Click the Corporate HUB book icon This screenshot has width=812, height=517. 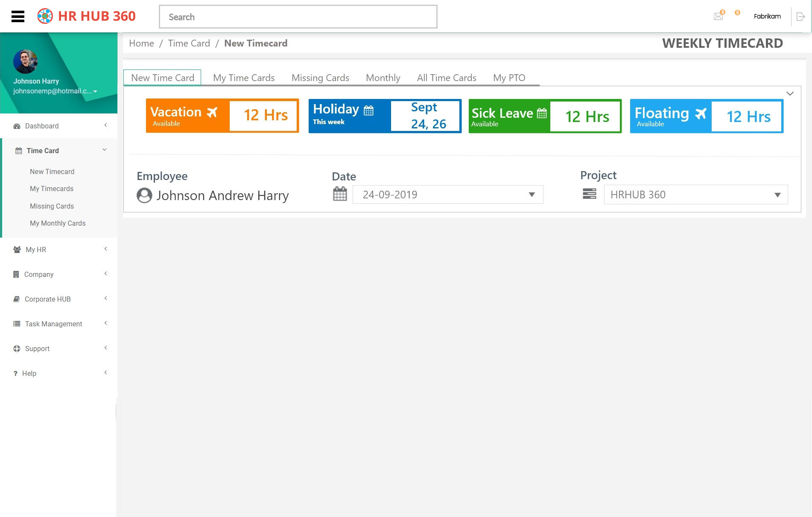17,299
